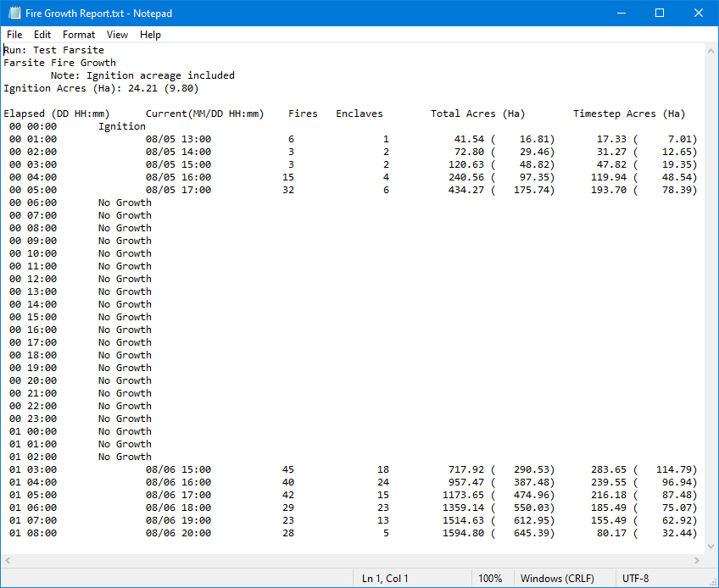Image resolution: width=719 pixels, height=588 pixels.
Task: Click elapsed time '01 08:00'
Action: click(33, 533)
